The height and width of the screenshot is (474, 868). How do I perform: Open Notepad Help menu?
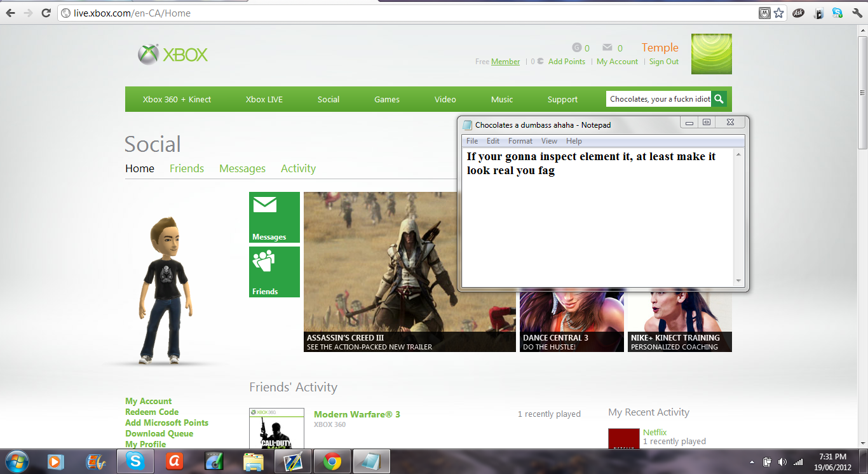pyautogui.click(x=574, y=141)
